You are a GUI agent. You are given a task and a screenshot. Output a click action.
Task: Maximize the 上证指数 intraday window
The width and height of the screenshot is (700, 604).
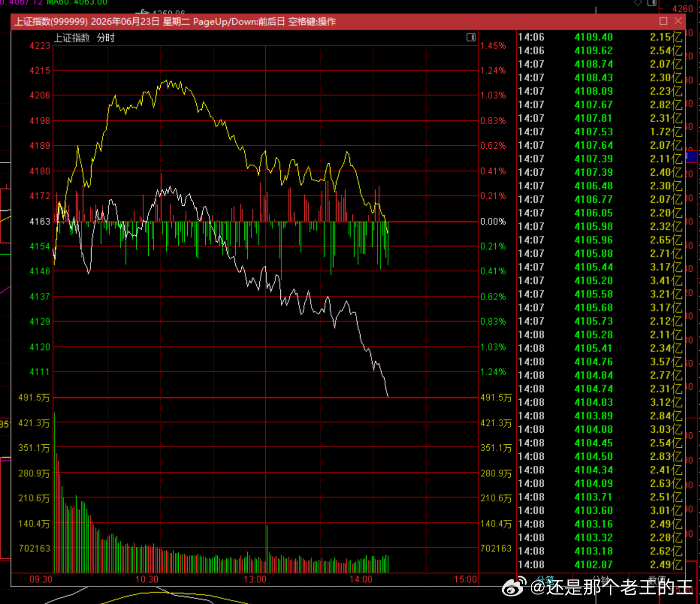point(663,21)
